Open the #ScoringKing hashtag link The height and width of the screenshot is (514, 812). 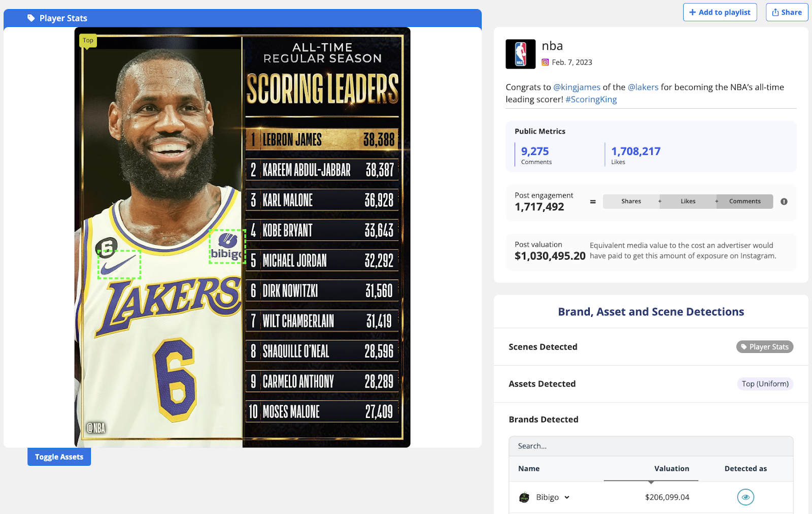[x=591, y=100]
